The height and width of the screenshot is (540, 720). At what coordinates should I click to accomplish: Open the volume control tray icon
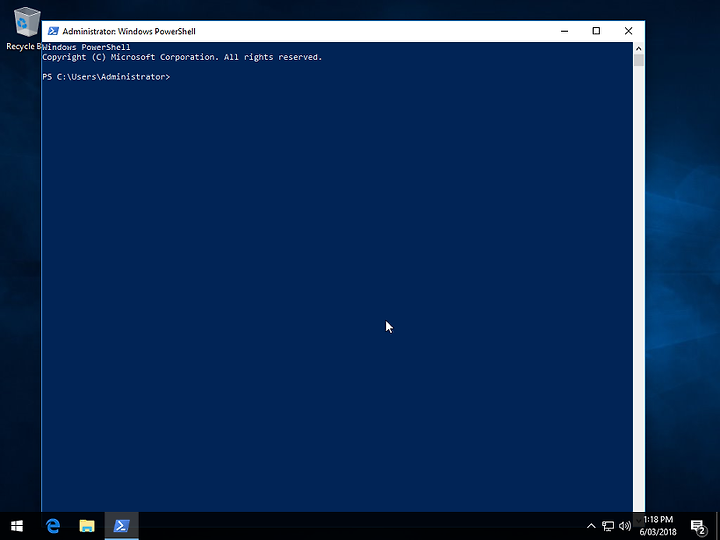pos(624,526)
